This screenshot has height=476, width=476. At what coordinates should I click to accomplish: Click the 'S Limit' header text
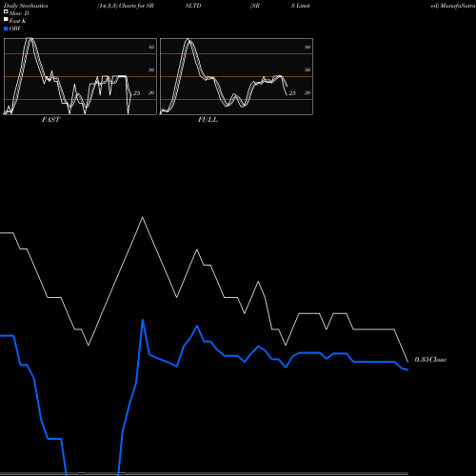(x=301, y=6)
